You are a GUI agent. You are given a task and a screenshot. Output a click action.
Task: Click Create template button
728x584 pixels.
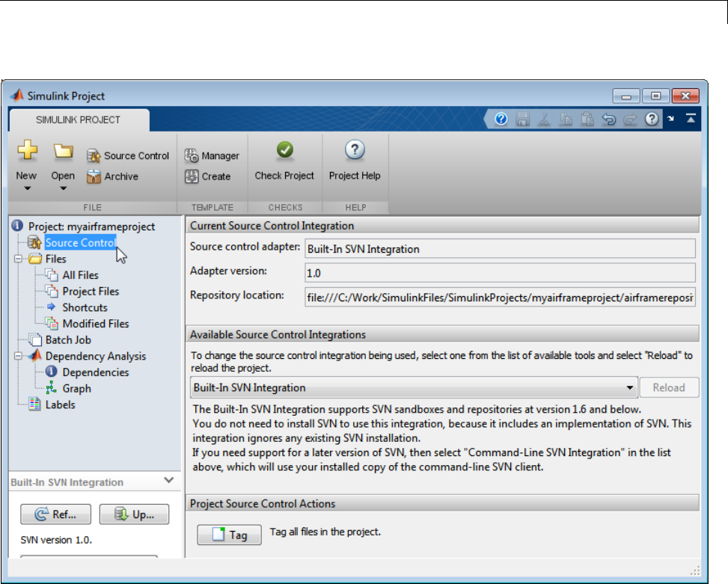(x=207, y=176)
